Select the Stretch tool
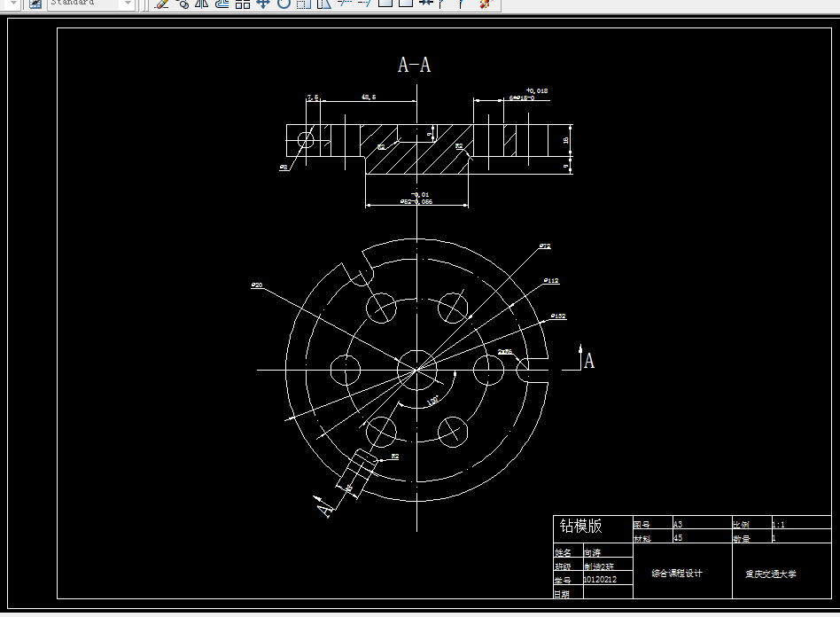Image resolution: width=840 pixels, height=617 pixels. click(x=323, y=4)
